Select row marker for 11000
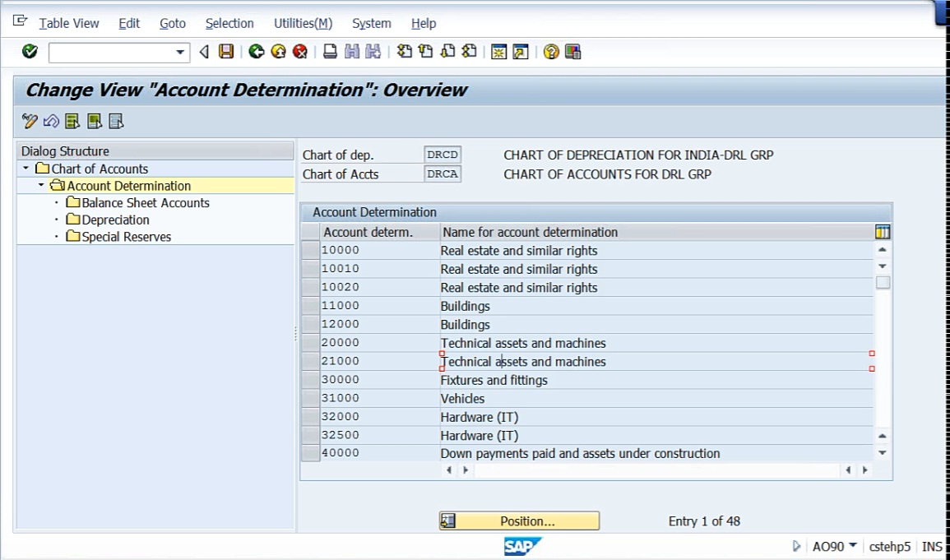This screenshot has width=950, height=560. point(311,306)
